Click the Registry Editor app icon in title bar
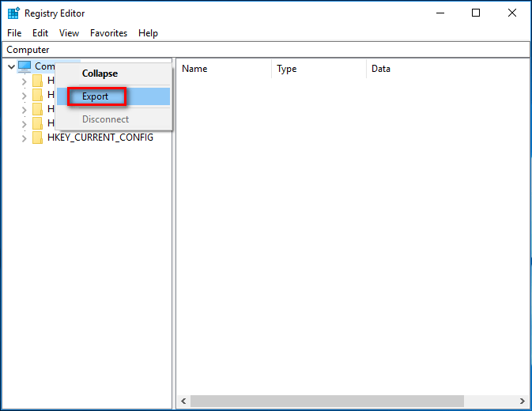The width and height of the screenshot is (532, 411). 13,13
